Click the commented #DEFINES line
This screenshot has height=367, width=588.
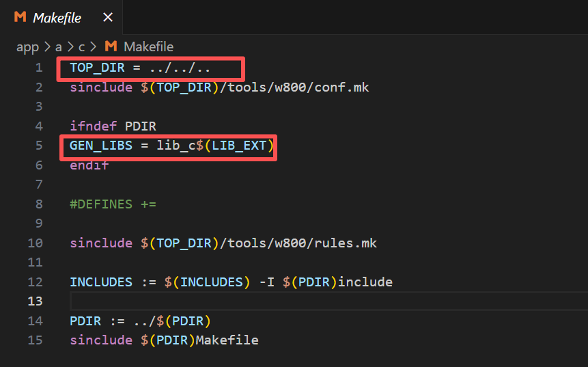point(113,204)
